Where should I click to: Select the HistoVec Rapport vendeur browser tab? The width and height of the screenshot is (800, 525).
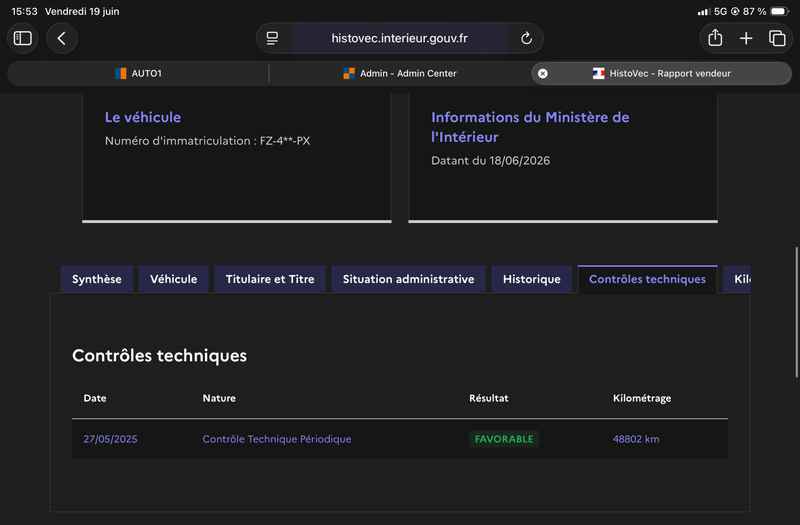coord(662,73)
